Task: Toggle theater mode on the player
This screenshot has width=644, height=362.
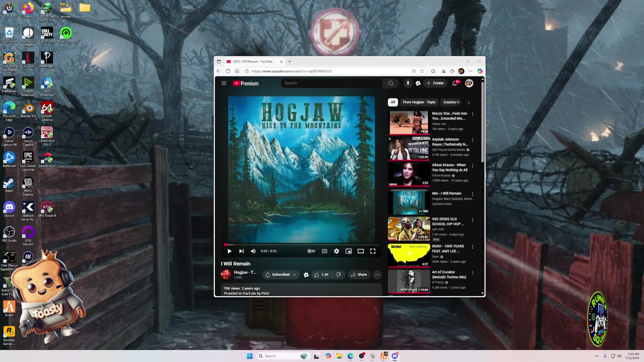Action: click(361, 251)
